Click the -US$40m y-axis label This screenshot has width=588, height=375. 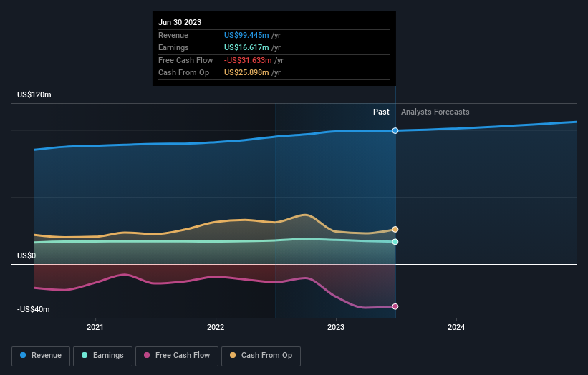[34, 309]
